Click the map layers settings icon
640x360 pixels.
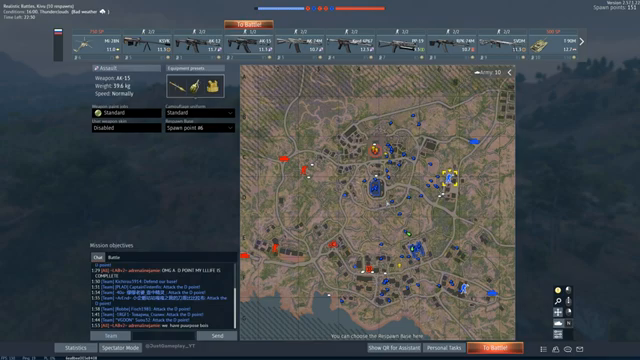(558, 334)
